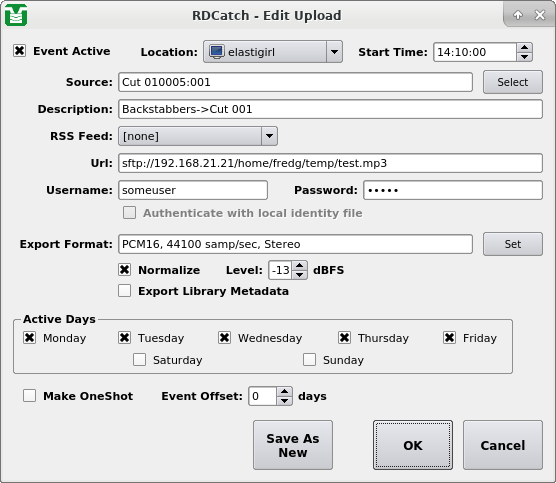Disable the Normalize checkbox
Screen dimensions: 556x483
click(x=124, y=270)
